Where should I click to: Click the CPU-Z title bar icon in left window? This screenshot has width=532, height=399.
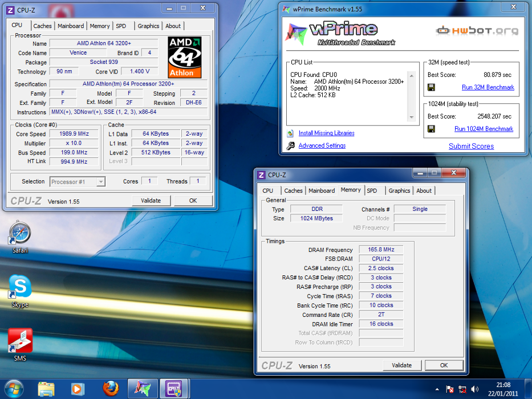click(10, 10)
